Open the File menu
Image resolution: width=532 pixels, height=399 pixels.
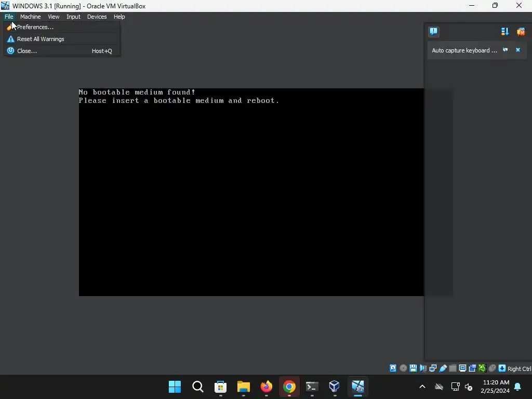tap(9, 17)
